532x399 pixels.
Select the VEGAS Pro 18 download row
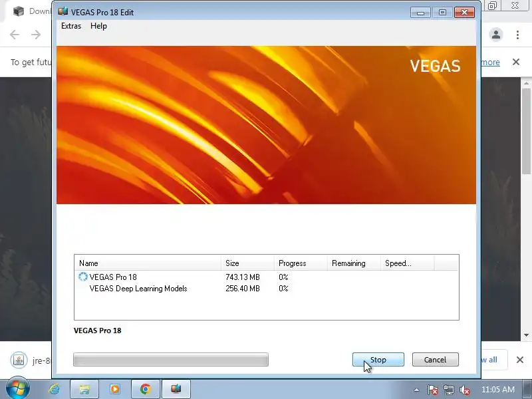coord(267,277)
